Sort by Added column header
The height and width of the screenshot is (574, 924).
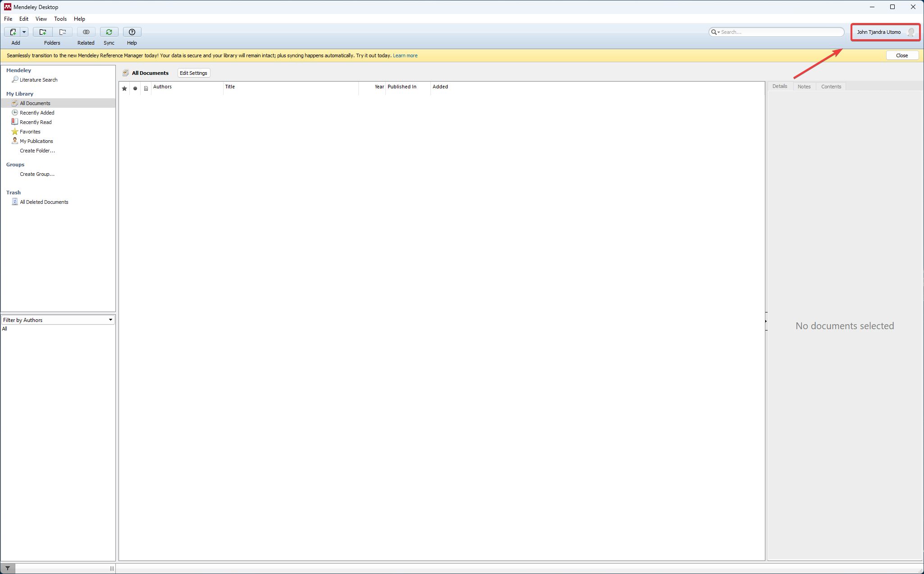440,87
